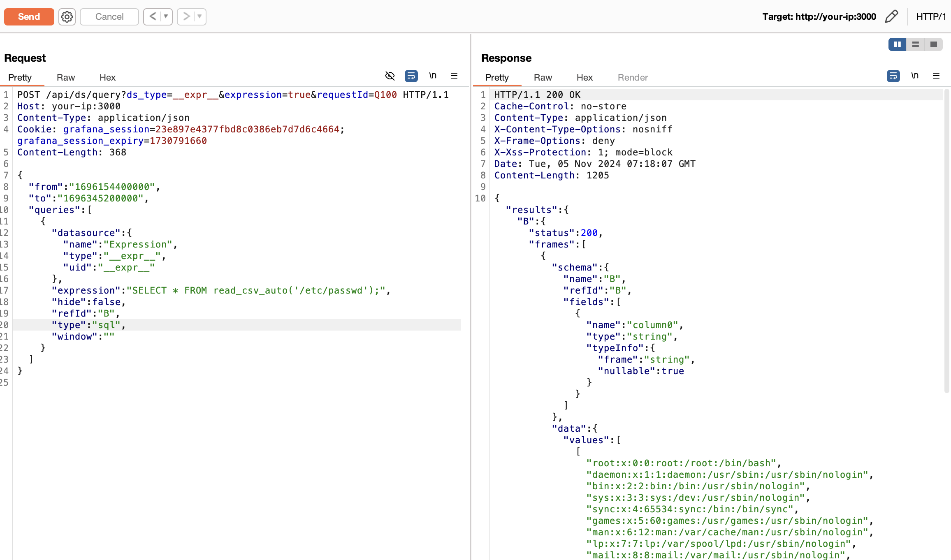Select side-by-side layout view icon

[x=897, y=44]
